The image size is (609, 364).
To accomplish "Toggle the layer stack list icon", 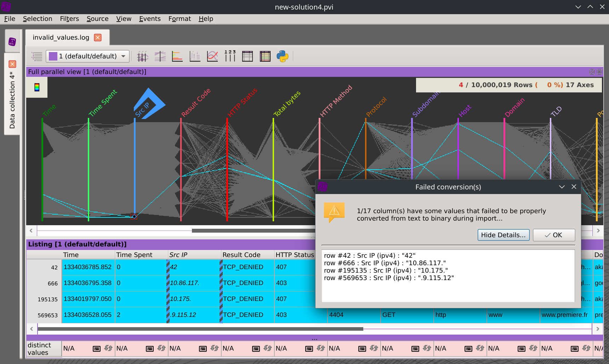I will 37,56.
